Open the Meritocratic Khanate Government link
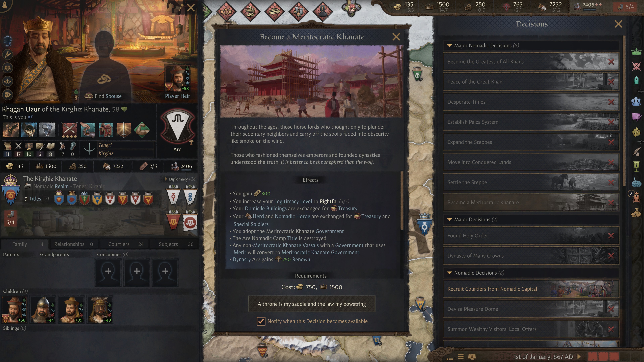644x362 pixels. pyautogui.click(x=290, y=231)
